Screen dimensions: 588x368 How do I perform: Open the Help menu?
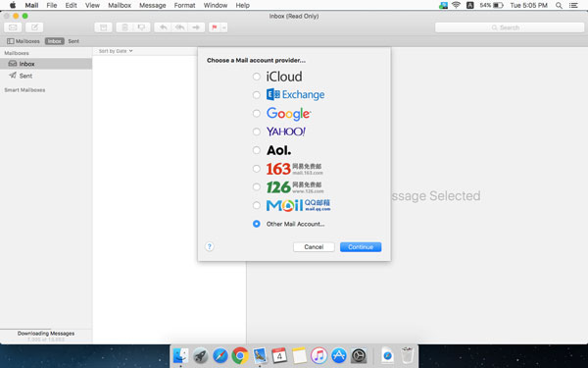[x=243, y=5]
